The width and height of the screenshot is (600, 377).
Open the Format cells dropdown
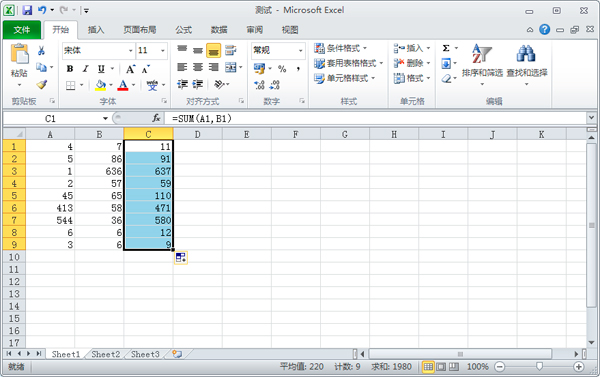pyautogui.click(x=412, y=78)
